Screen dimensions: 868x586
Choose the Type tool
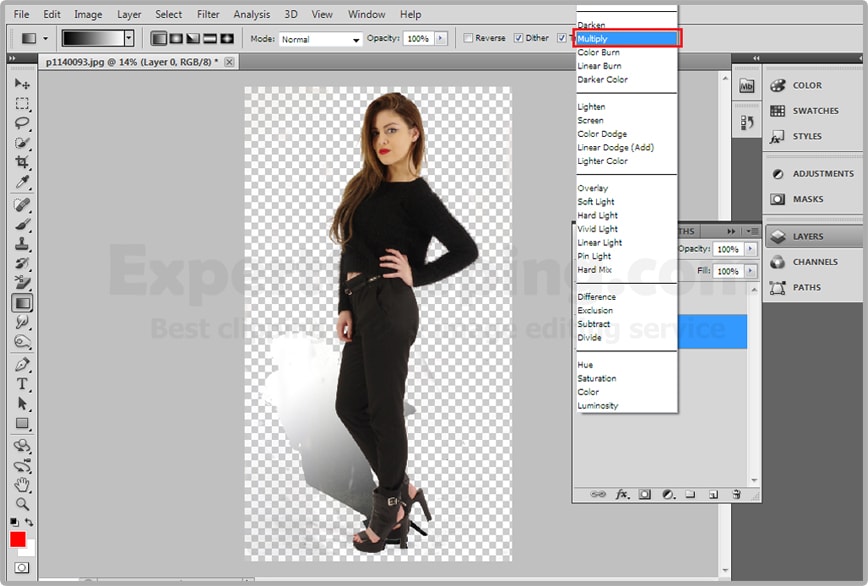[x=22, y=384]
